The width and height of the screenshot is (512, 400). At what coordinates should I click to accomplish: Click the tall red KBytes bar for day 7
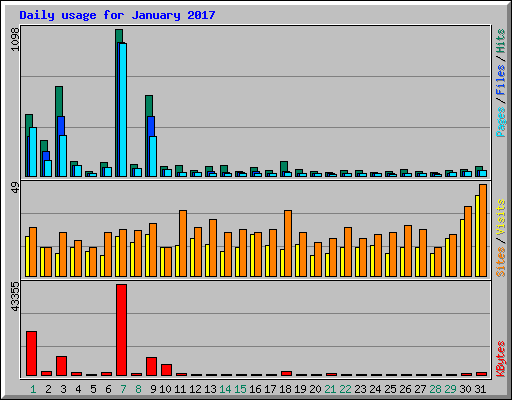(x=121, y=330)
